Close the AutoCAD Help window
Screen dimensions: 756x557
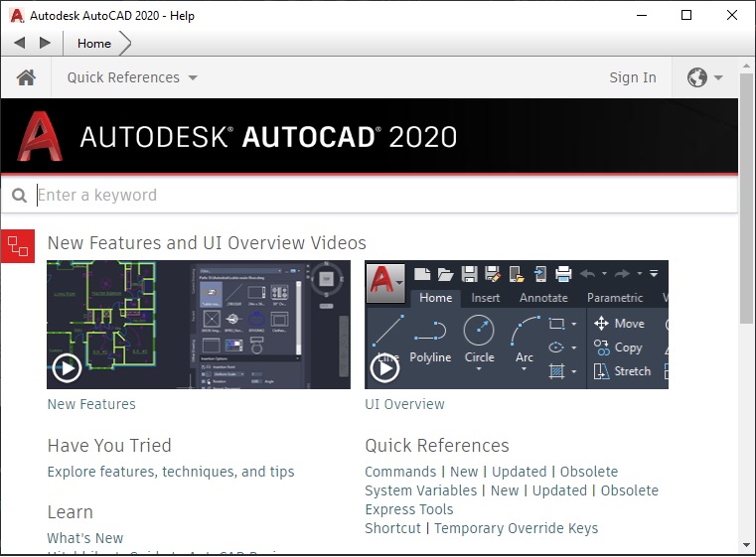[731, 15]
